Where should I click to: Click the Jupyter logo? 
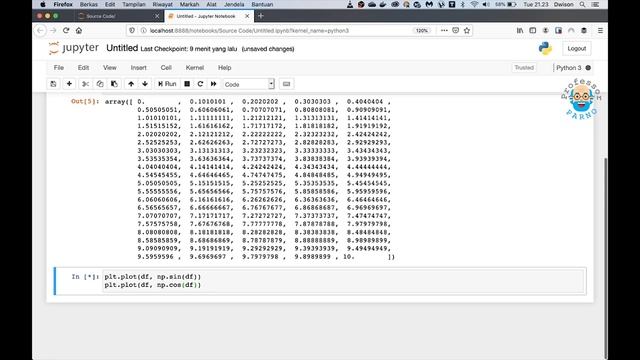(74, 48)
